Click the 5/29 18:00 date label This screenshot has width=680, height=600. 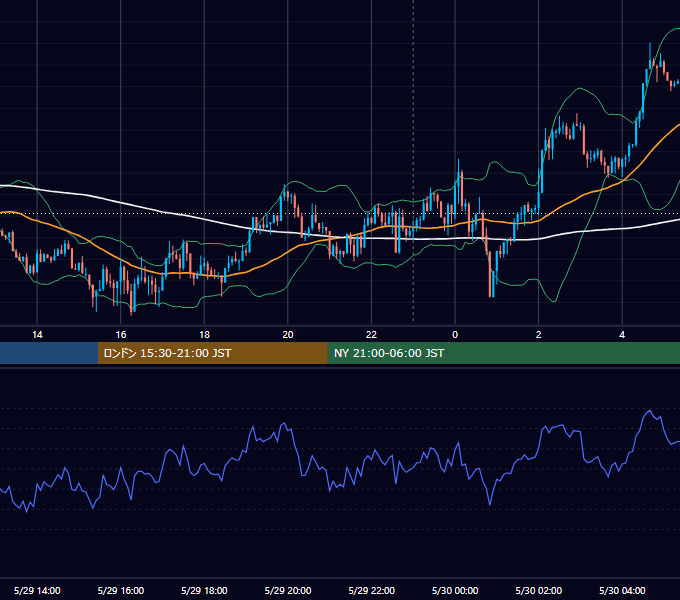204,590
